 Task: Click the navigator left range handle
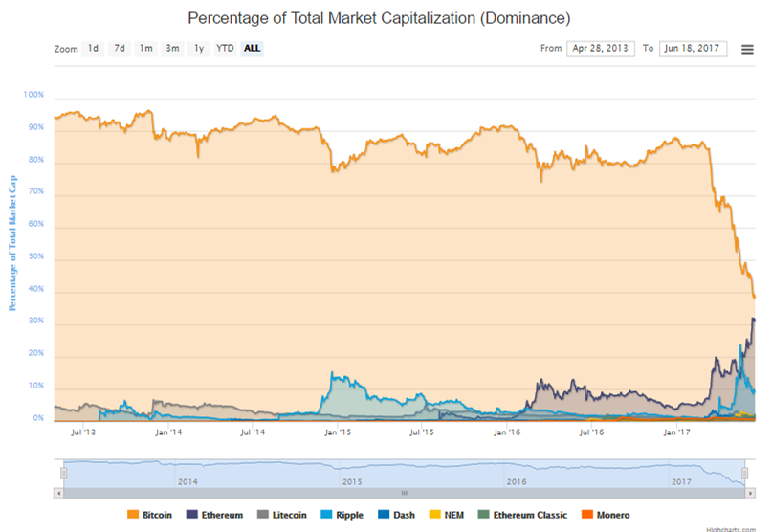click(x=63, y=473)
